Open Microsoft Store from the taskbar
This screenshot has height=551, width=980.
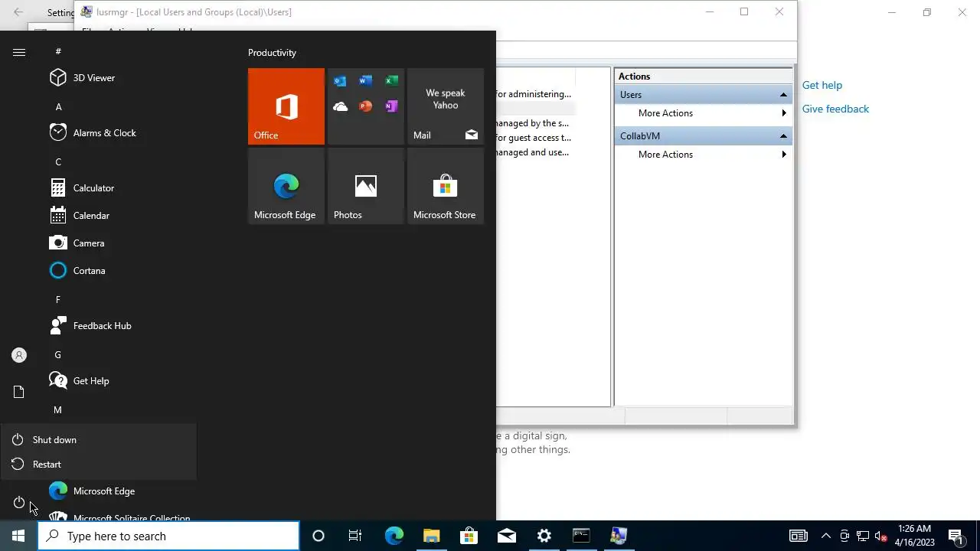point(469,536)
